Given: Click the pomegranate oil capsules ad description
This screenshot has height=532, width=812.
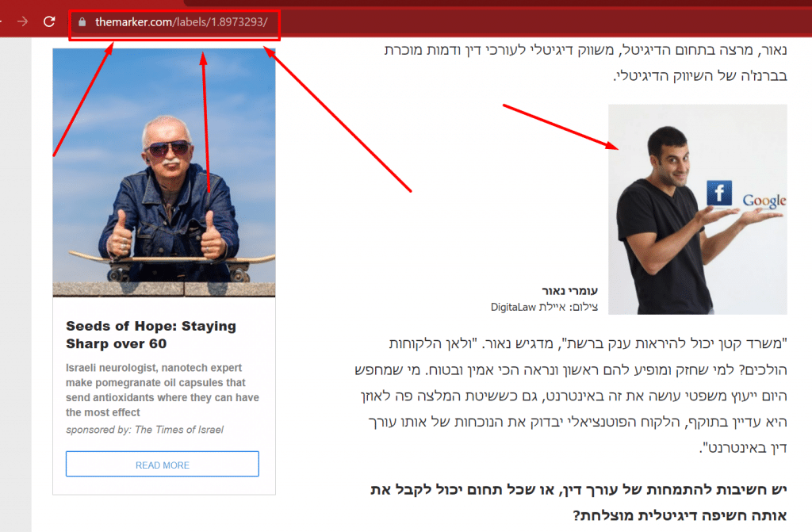Looking at the screenshot, I should (x=162, y=390).
